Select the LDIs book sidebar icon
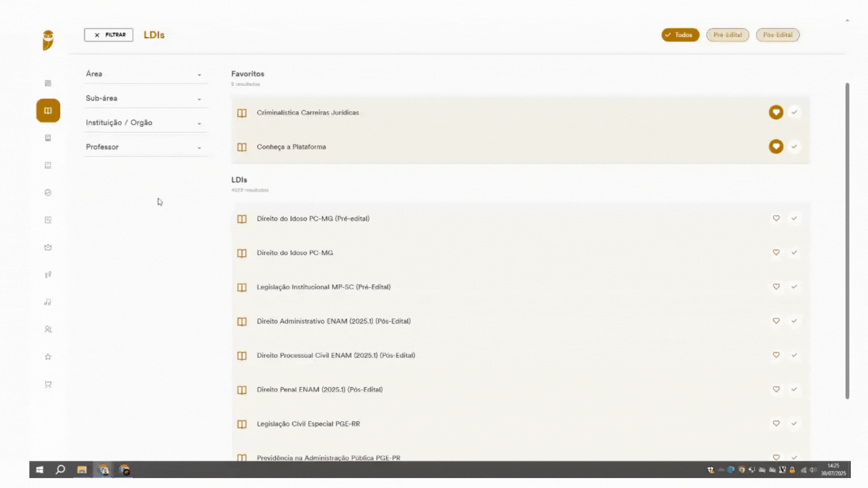Image resolution: width=868 pixels, height=488 pixels. (48, 111)
